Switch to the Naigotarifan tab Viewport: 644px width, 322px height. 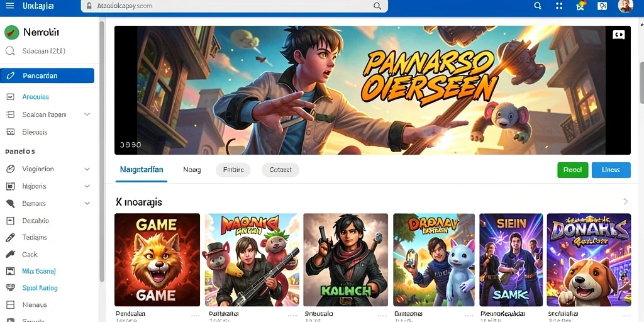point(142,169)
